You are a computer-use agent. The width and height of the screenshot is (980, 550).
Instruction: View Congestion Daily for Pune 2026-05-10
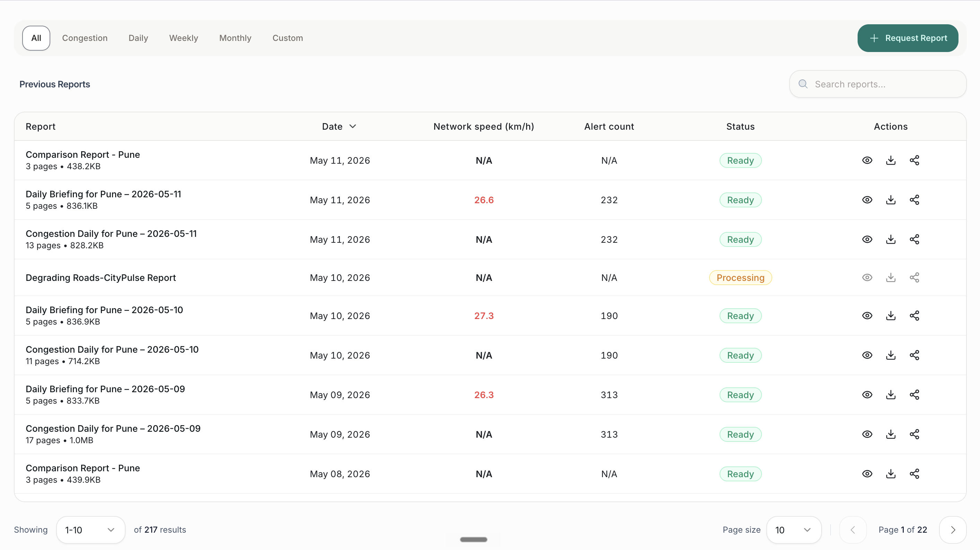(x=867, y=355)
